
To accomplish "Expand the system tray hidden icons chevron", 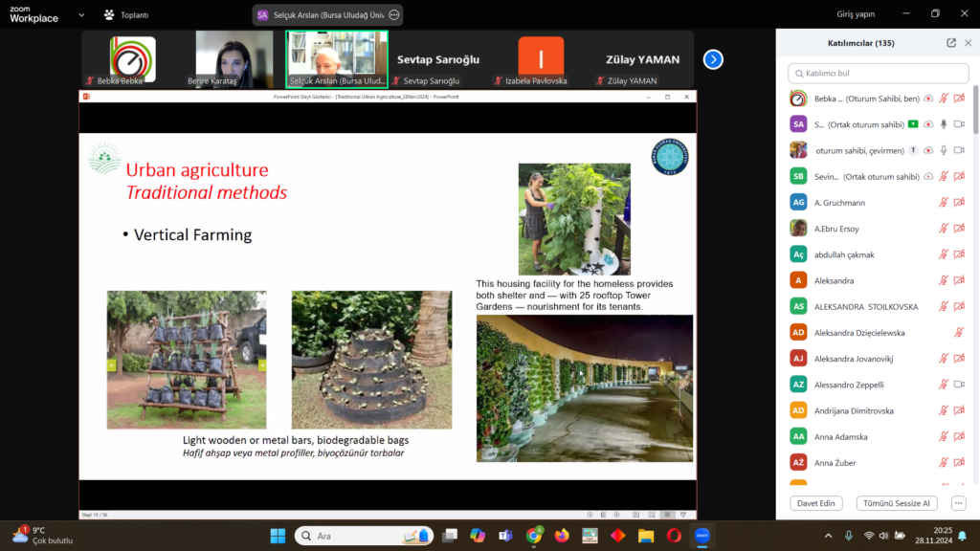I will coord(828,536).
